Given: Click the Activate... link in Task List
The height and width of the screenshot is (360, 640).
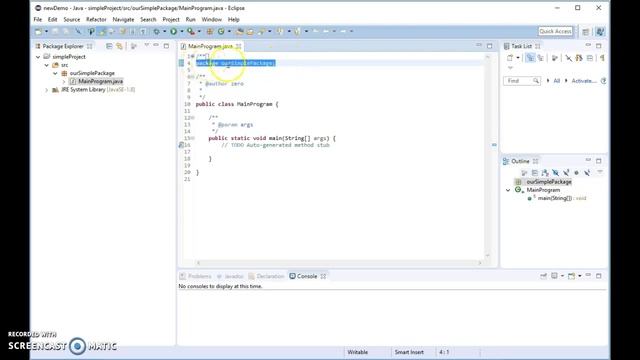Looking at the screenshot, I should coord(584,81).
